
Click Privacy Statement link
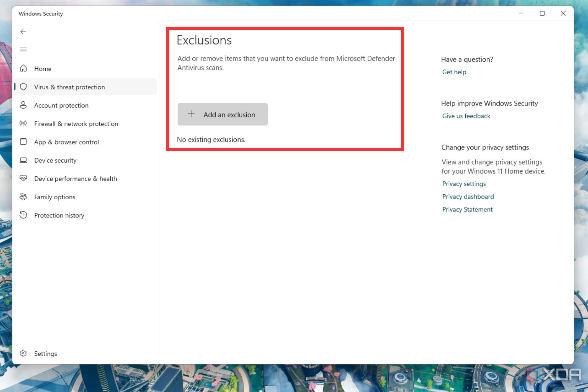pos(467,209)
